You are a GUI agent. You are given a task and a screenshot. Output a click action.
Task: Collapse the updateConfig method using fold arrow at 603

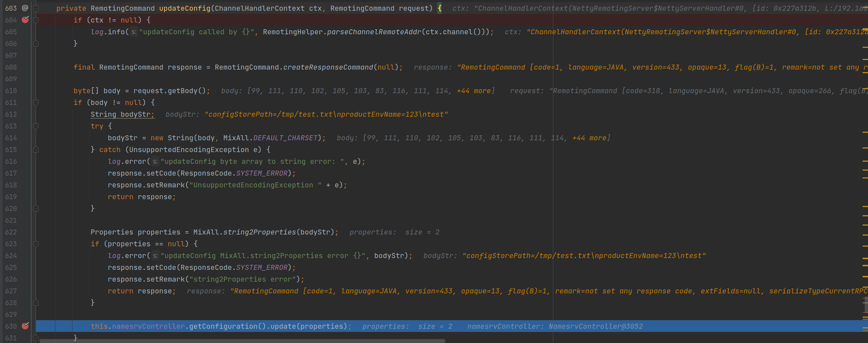point(35,8)
